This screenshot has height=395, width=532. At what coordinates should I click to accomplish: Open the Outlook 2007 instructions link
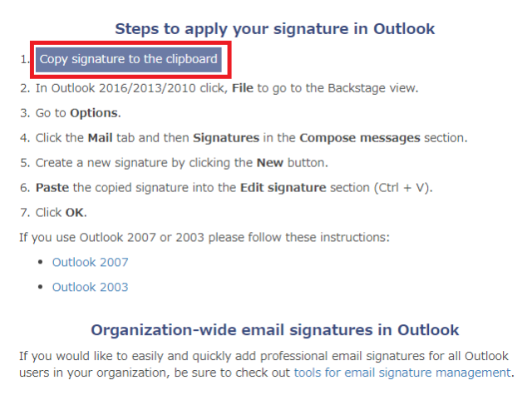pos(90,263)
